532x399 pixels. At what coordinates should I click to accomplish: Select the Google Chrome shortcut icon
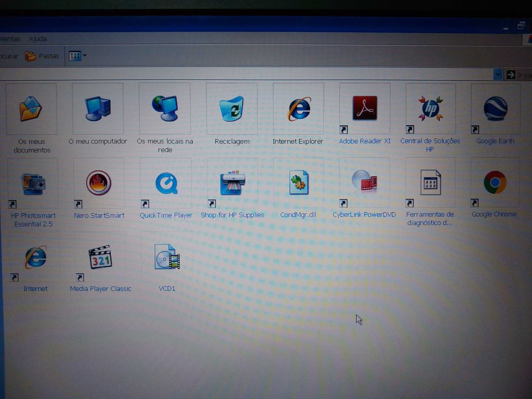click(x=495, y=182)
